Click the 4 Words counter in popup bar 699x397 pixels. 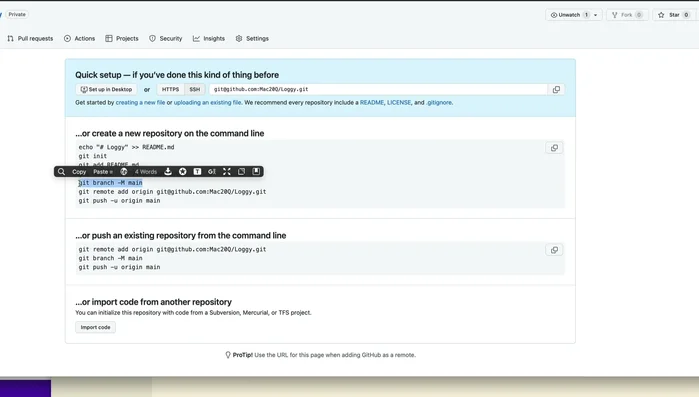point(146,172)
